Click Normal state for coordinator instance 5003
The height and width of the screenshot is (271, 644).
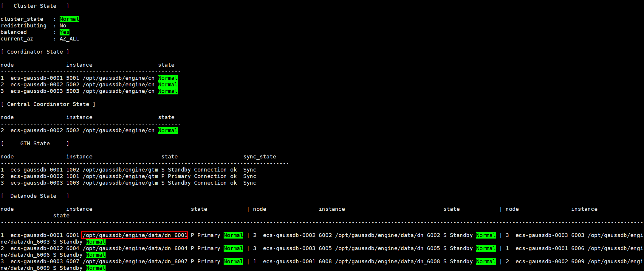point(168,91)
